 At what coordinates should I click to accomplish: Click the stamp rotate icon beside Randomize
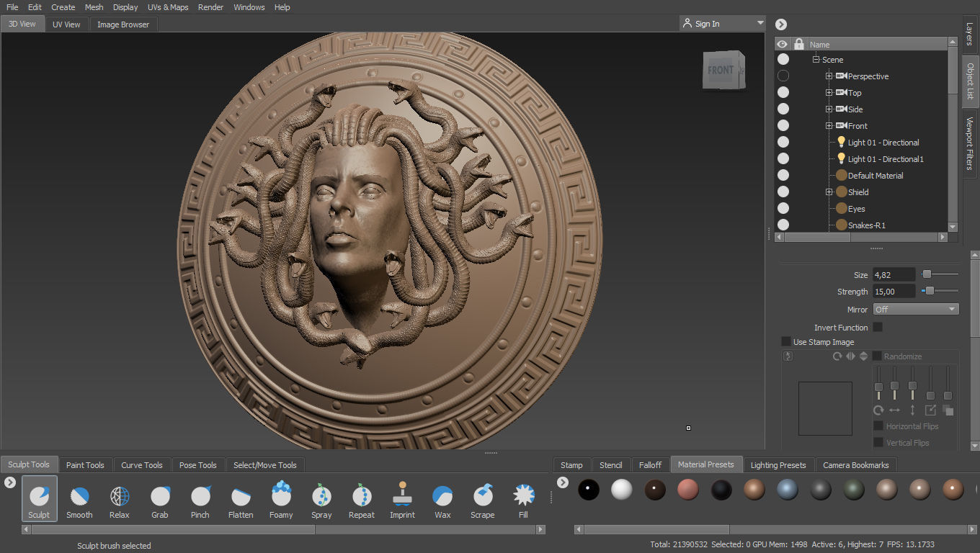pos(837,356)
